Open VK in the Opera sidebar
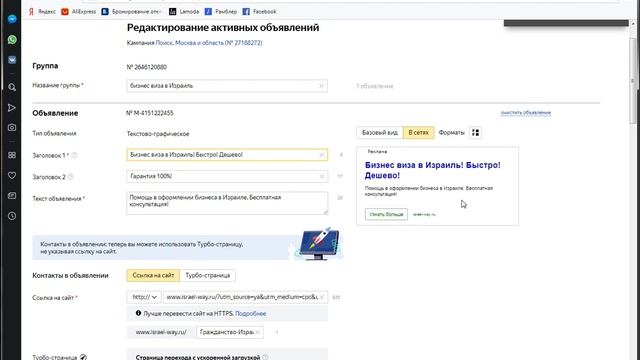The height and width of the screenshot is (360, 640). (12, 60)
